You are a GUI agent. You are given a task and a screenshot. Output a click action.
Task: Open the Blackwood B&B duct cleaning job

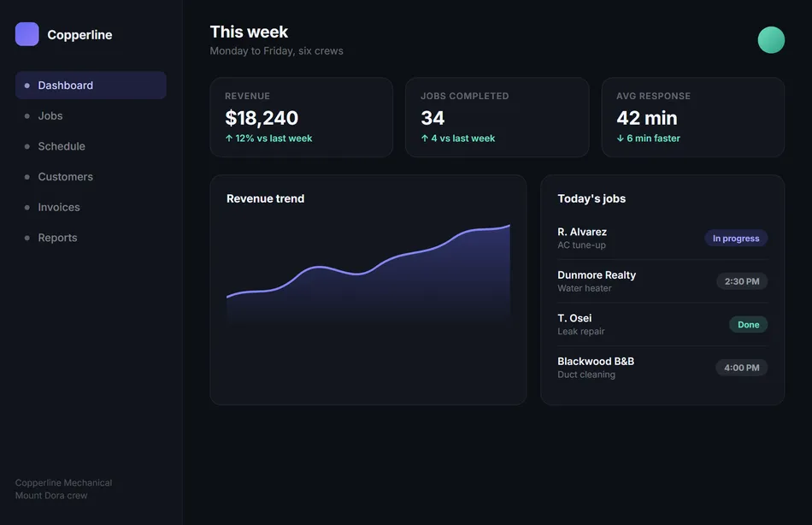(x=662, y=368)
